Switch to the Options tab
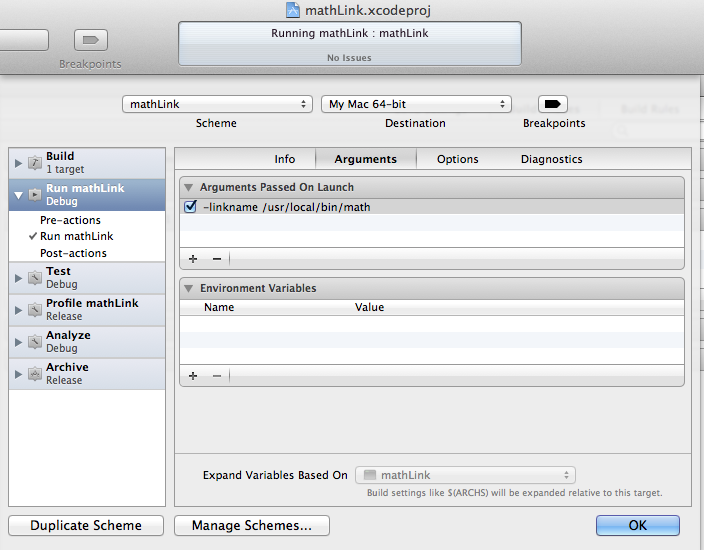The height and width of the screenshot is (550, 704). [458, 159]
